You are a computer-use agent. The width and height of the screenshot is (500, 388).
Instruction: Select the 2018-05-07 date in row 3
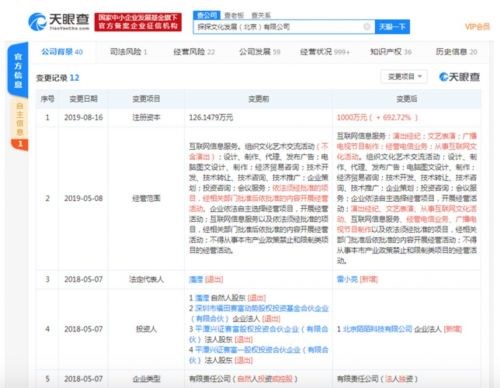[x=83, y=279]
